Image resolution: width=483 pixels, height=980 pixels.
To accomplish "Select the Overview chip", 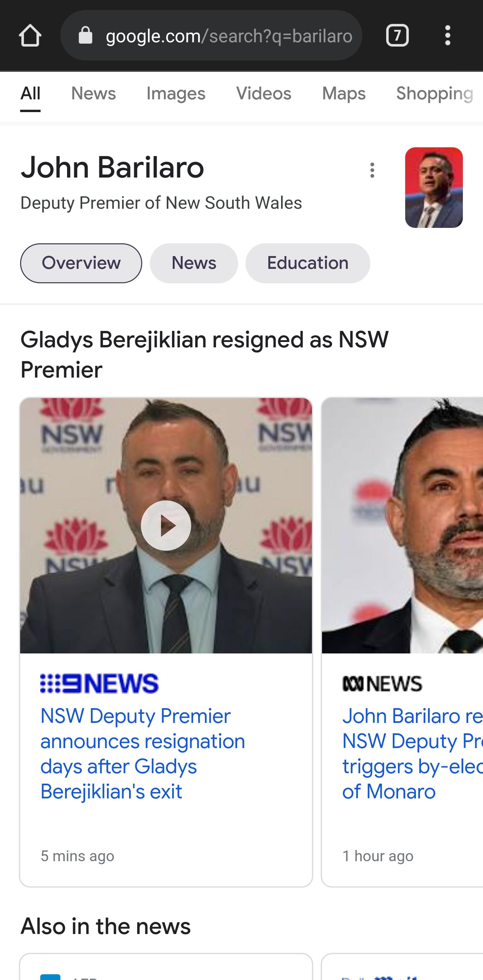I will coord(81,263).
